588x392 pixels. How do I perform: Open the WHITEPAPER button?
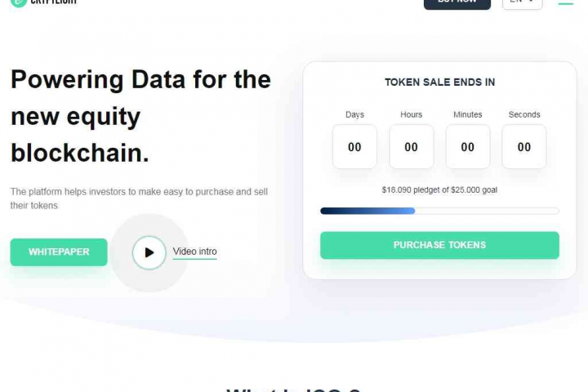coord(59,252)
